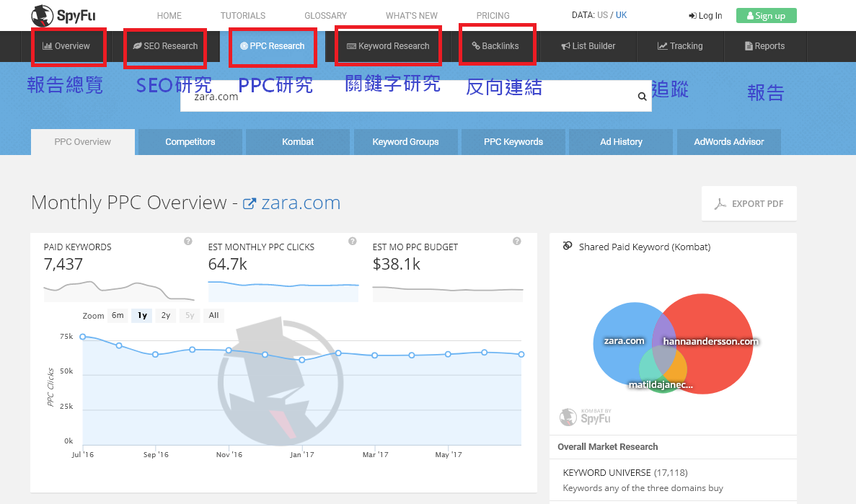Go to Backlinks section

pyautogui.click(x=495, y=46)
